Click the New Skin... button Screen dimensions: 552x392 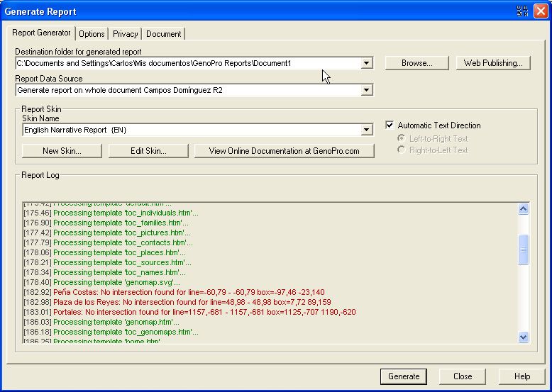coord(62,151)
